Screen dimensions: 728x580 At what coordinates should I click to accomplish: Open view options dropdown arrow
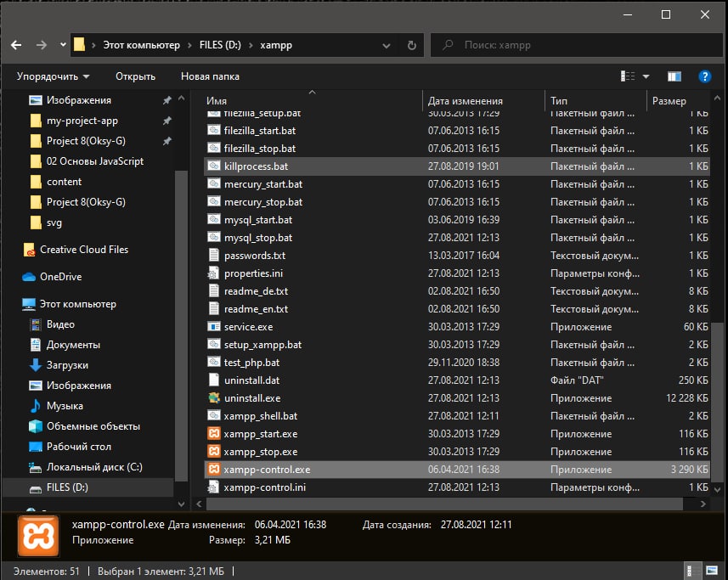tap(646, 76)
